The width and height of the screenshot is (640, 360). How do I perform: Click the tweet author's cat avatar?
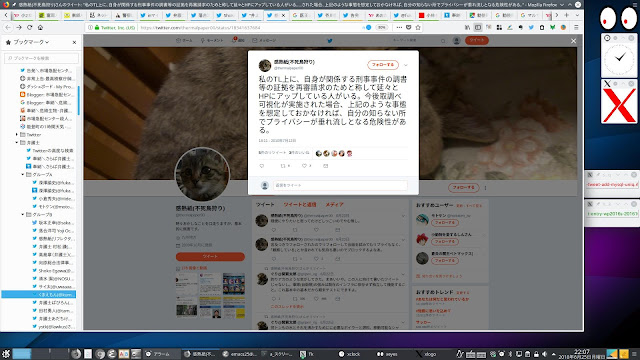[x=265, y=65]
